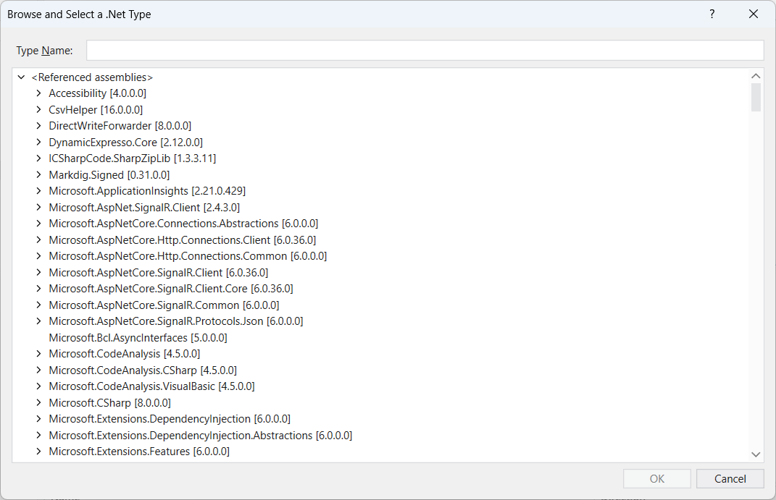Expand Microsoft.Extensions.DependencyInjection [6.0.0.0] node
The height and width of the screenshot is (500, 776).
click(39, 419)
